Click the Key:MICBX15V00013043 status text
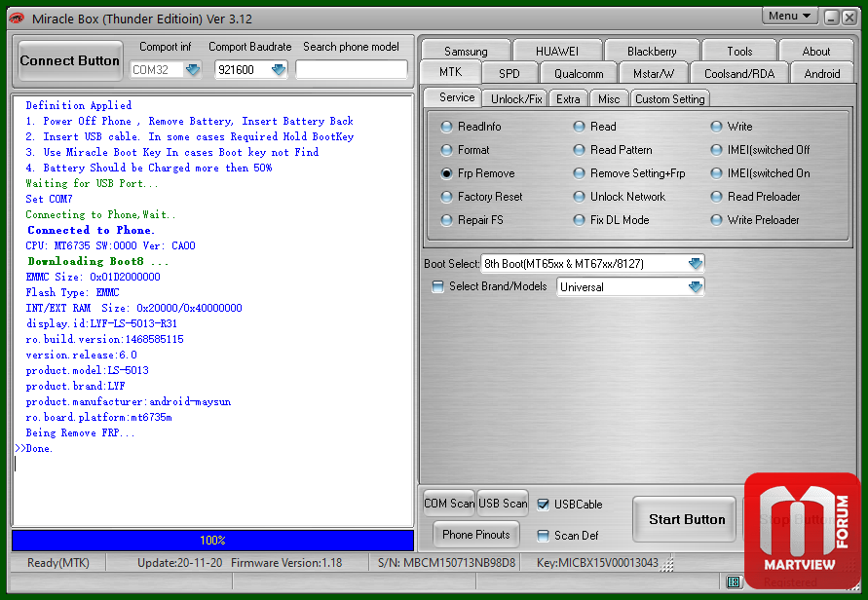The height and width of the screenshot is (600, 868). [597, 563]
